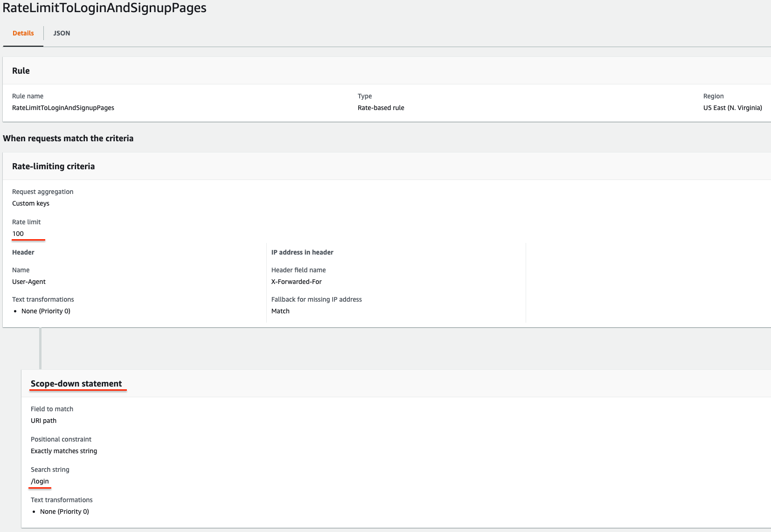Screen dimensions: 771x532
Task: Click the "Region" field label
Action: coord(714,96)
